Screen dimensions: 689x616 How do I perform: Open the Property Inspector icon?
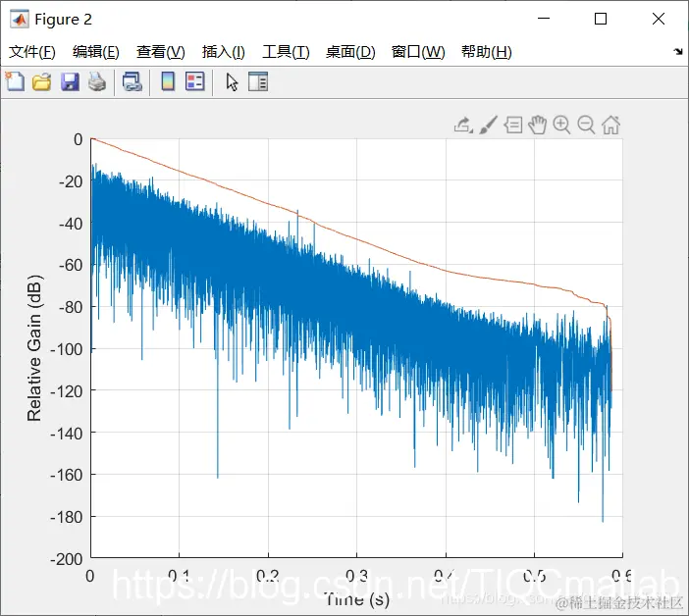coord(258,81)
